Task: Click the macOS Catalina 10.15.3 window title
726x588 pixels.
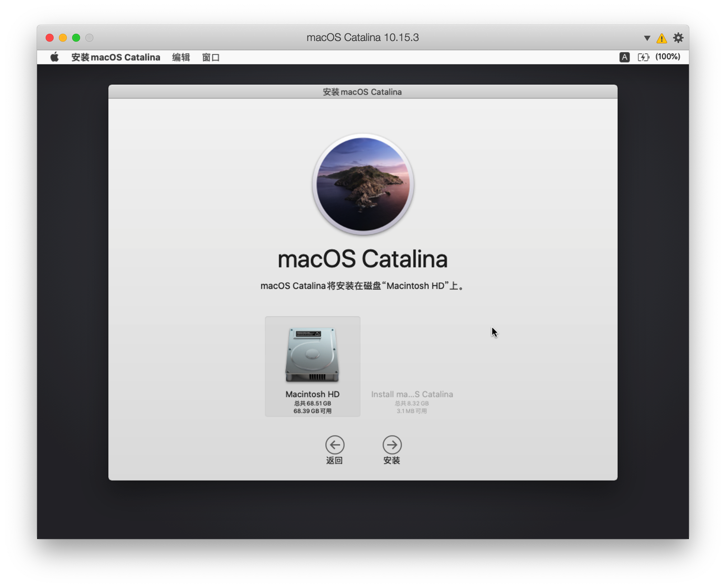Action: click(363, 37)
